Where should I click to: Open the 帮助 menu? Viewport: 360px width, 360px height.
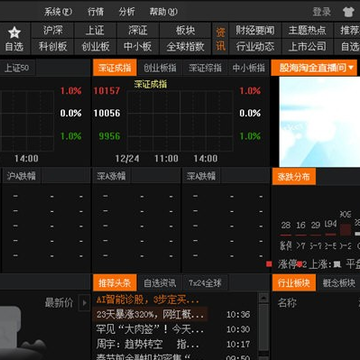point(163,12)
